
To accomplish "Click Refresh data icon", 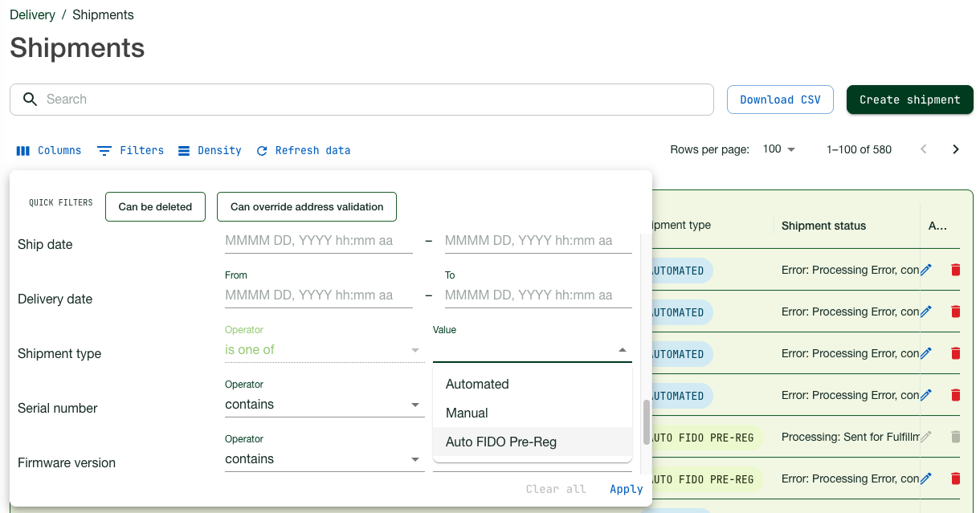I will click(x=262, y=151).
